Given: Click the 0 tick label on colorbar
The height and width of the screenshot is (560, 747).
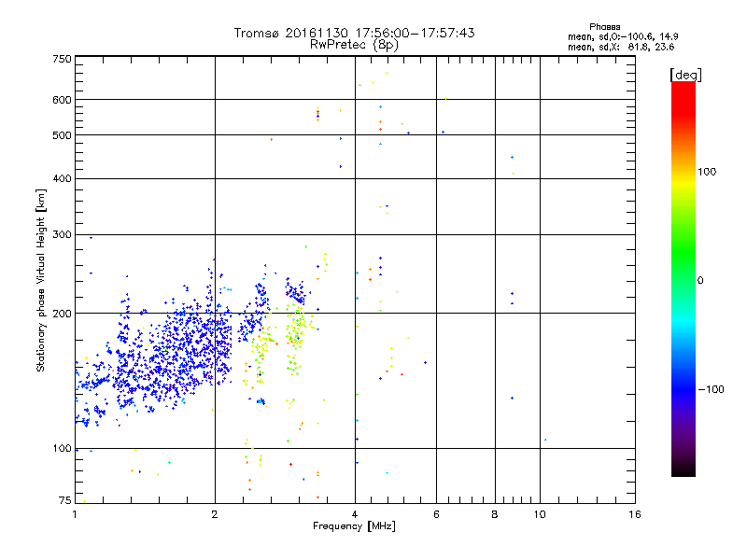Looking at the screenshot, I should click(699, 280).
